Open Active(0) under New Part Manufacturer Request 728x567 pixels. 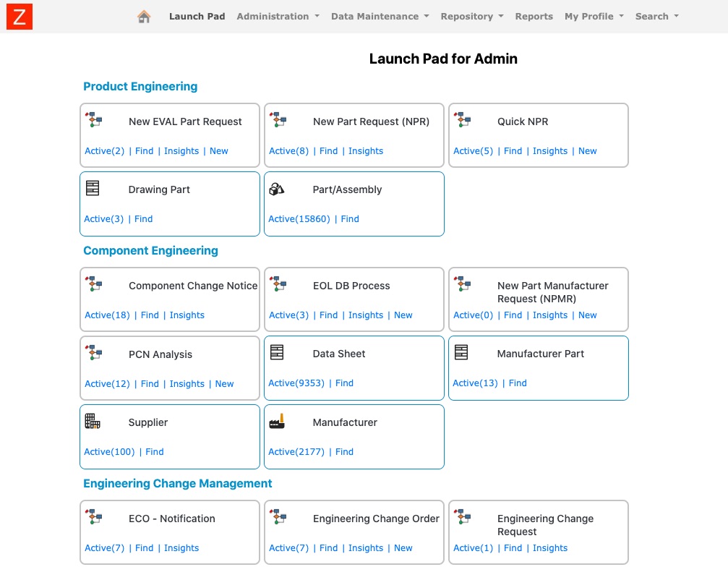tap(473, 315)
